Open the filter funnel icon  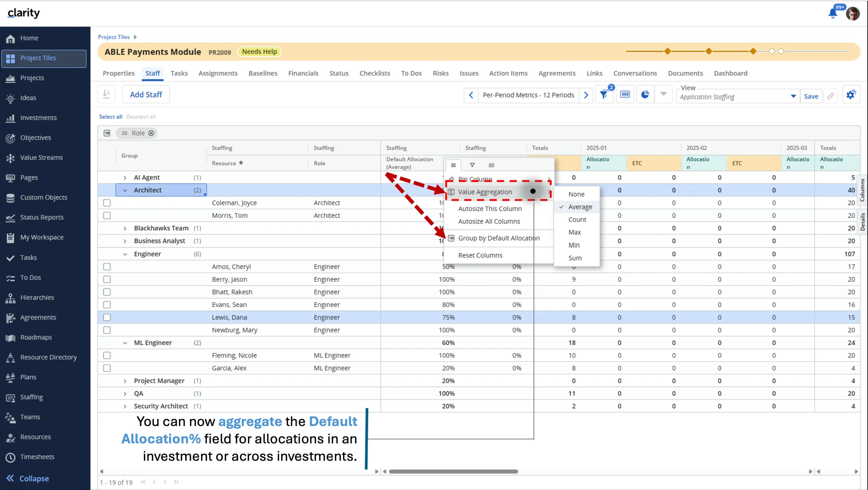pos(604,95)
